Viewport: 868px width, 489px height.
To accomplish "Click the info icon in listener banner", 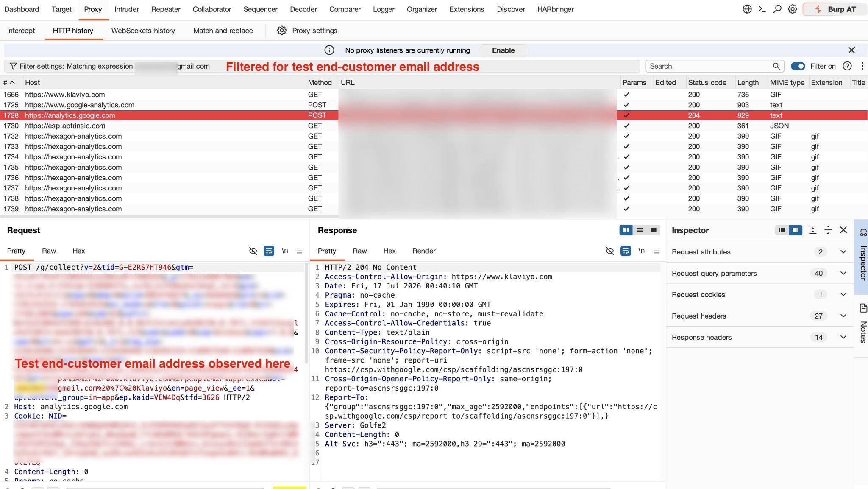I will [x=329, y=50].
